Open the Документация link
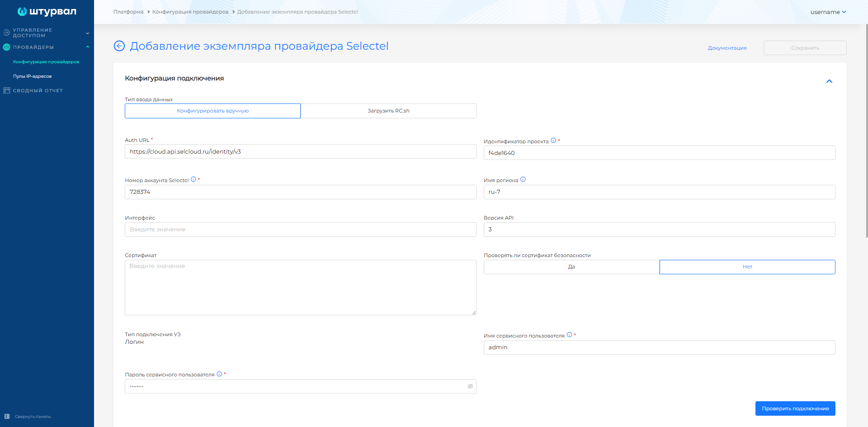Image resolution: width=868 pixels, height=427 pixels. tap(727, 48)
